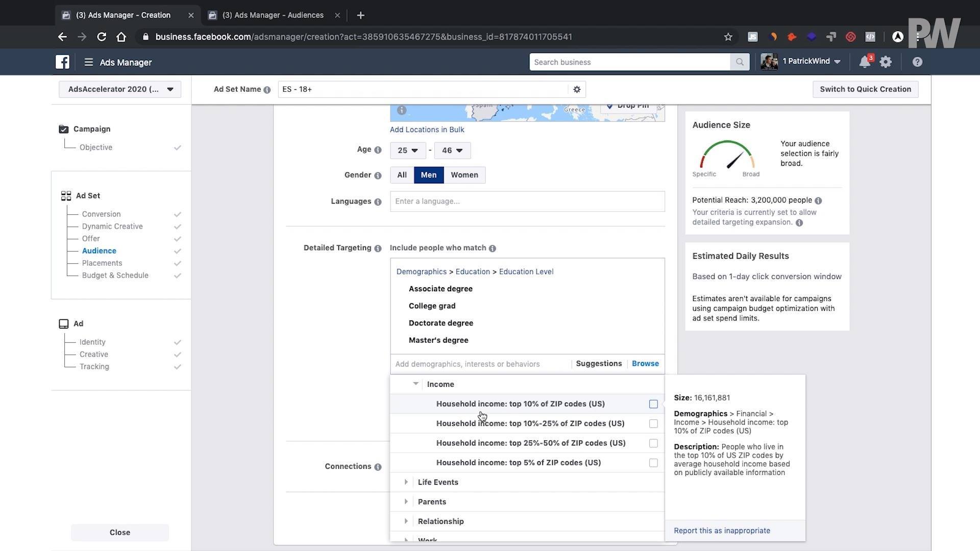Go to Identity section in sidebar
Image resolution: width=980 pixels, height=551 pixels.
pyautogui.click(x=92, y=342)
